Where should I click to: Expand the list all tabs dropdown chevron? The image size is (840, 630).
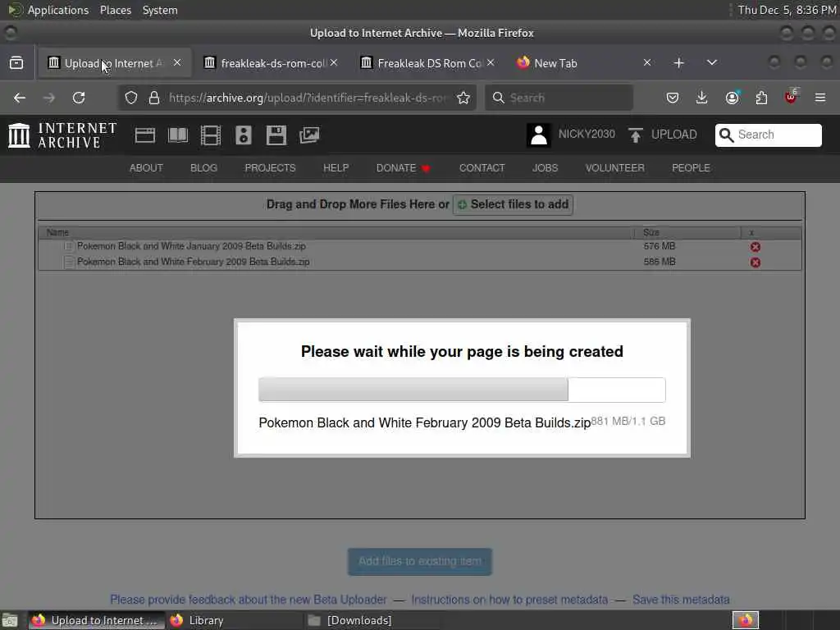[x=711, y=62]
